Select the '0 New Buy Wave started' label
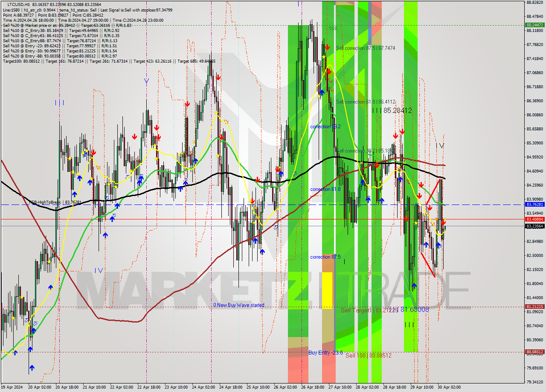546x392 pixels. [x=239, y=305]
